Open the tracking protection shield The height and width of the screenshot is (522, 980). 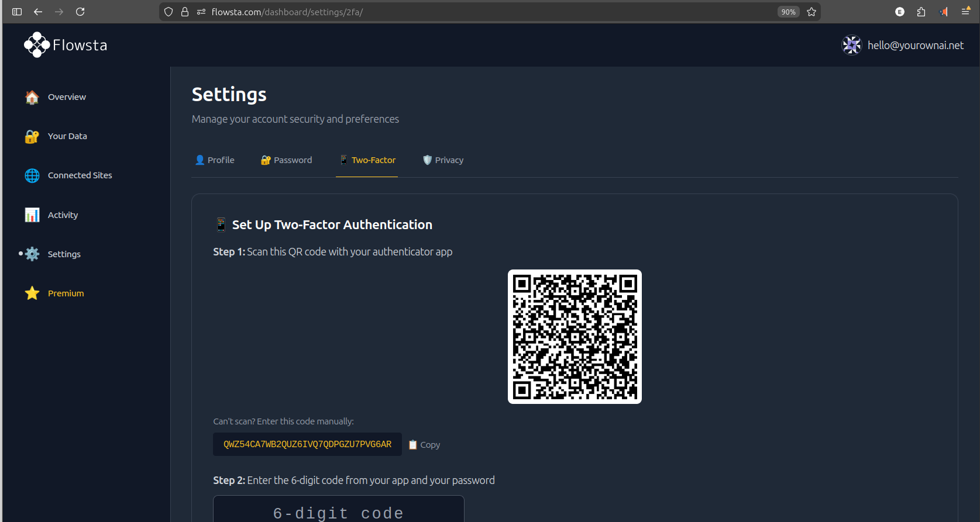tap(169, 12)
